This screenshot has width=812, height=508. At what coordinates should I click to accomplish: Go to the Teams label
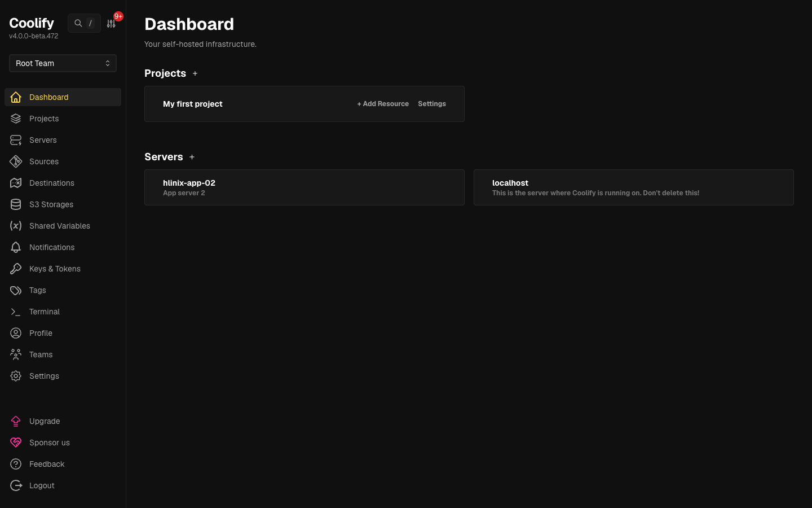click(41, 354)
